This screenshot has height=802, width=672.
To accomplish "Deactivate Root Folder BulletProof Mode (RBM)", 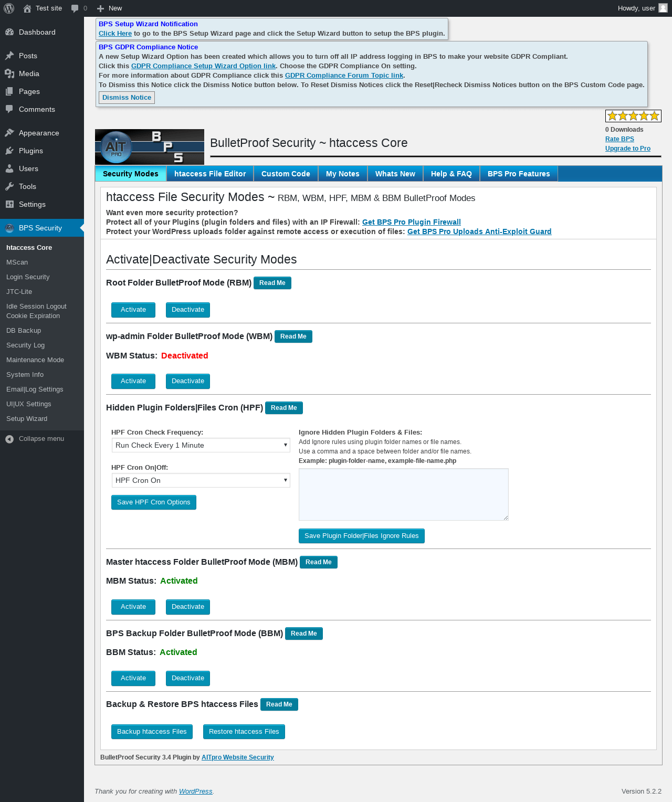I will tap(188, 310).
